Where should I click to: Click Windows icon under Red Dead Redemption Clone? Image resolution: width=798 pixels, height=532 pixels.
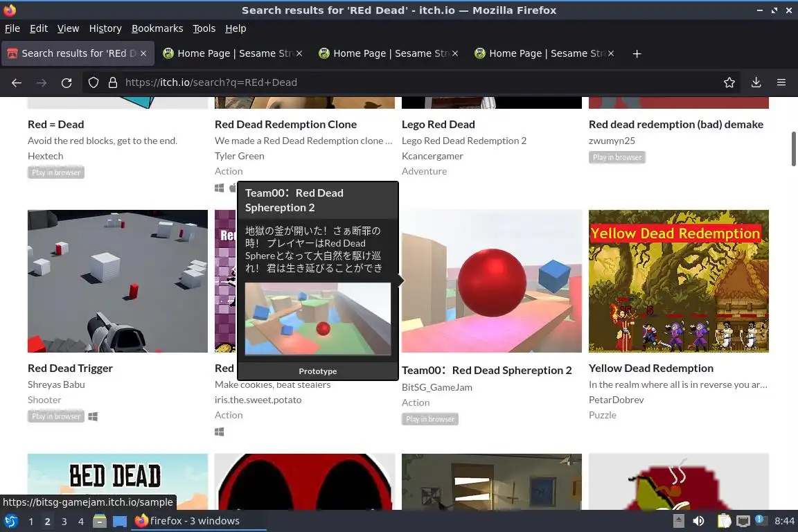[220, 188]
